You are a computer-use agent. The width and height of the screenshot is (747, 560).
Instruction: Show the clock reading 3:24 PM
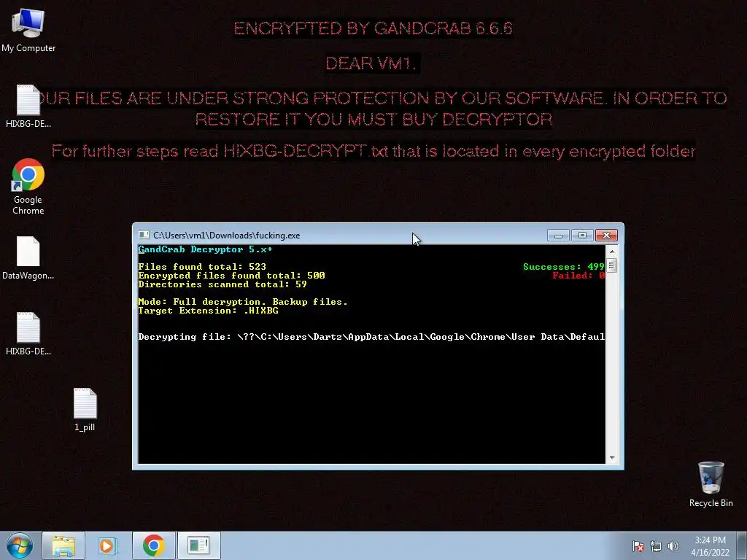[x=710, y=545]
